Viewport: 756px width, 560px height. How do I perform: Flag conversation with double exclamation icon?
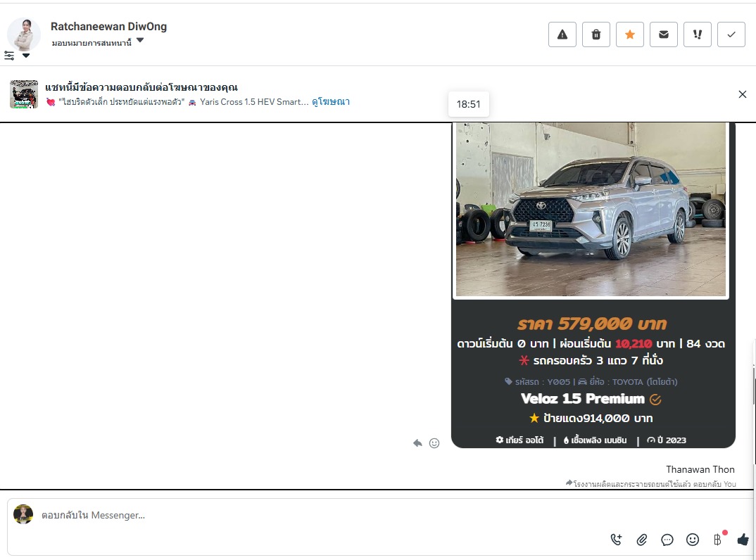[x=697, y=34]
